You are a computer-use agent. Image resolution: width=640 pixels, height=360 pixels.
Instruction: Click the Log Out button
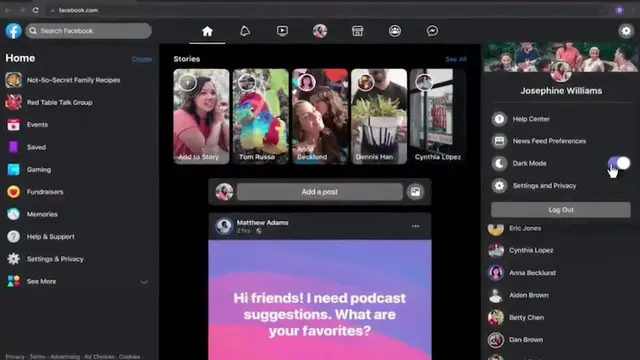click(x=561, y=210)
